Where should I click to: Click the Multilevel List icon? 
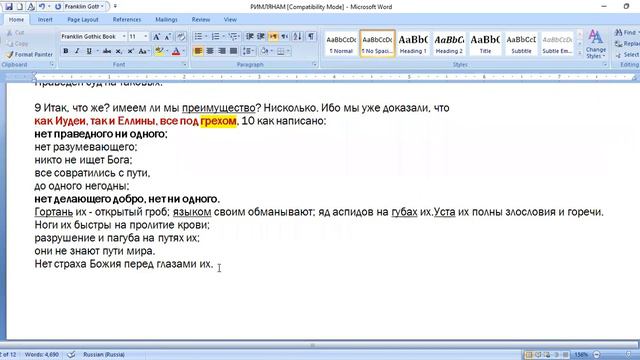(x=233, y=37)
